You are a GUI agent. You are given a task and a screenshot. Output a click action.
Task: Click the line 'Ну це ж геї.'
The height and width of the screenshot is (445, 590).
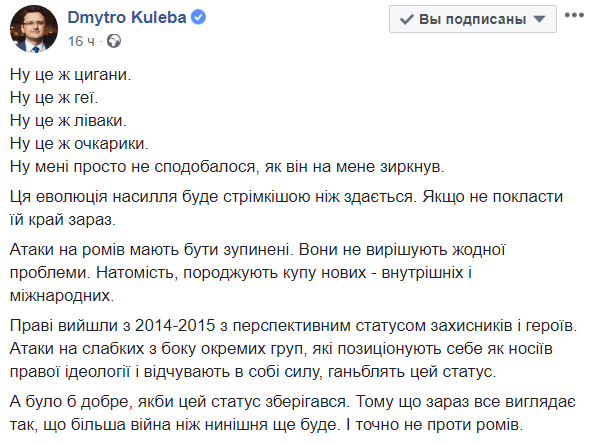point(54,97)
